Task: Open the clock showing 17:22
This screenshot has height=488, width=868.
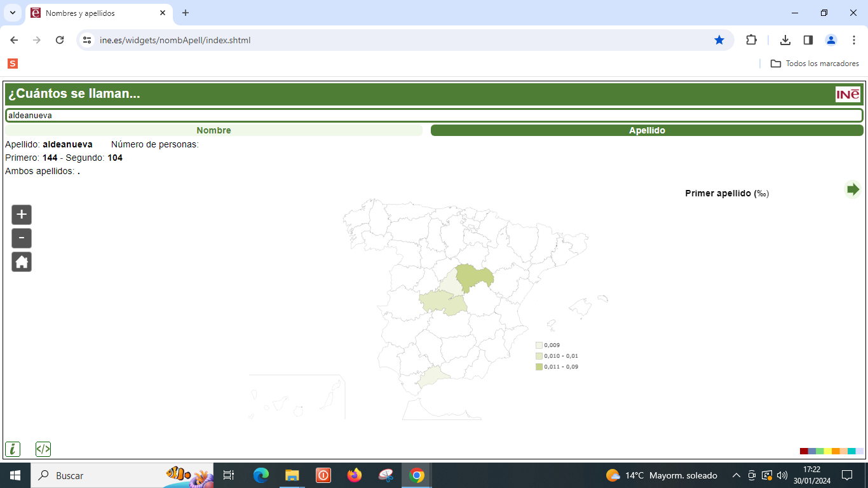Action: pos(811,475)
